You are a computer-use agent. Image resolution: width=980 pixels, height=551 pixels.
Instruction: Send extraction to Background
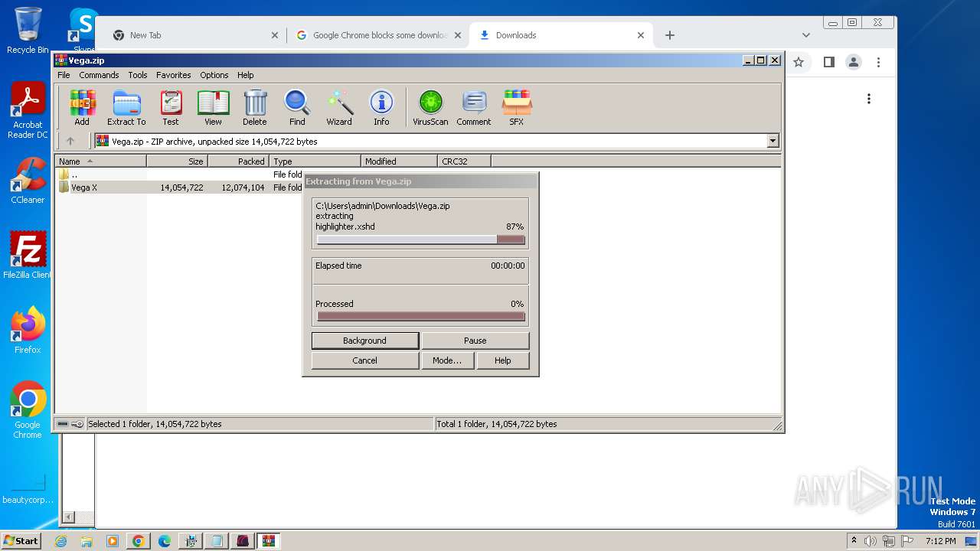(x=364, y=341)
